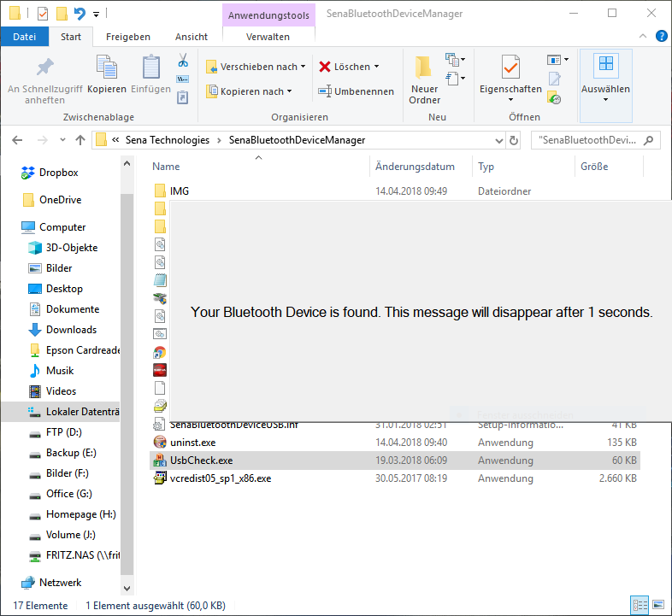Viewport: 672px width, 616px height.
Task: Click the Umbenennen rename button
Action: (356, 91)
